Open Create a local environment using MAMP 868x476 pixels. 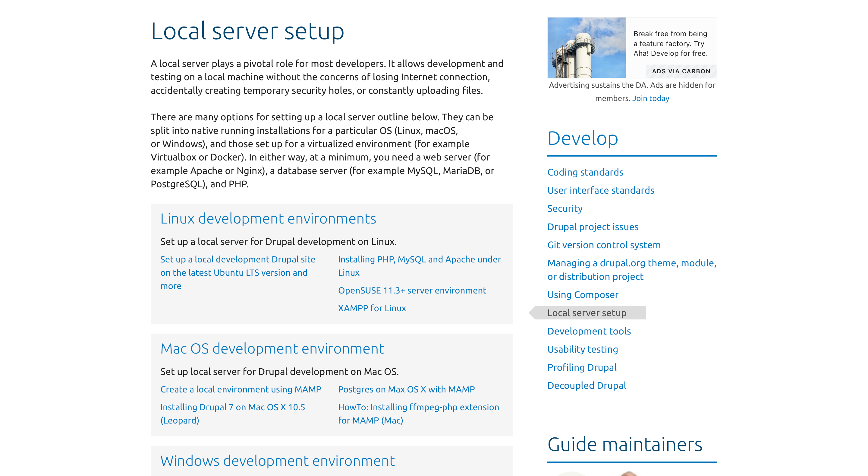click(241, 389)
